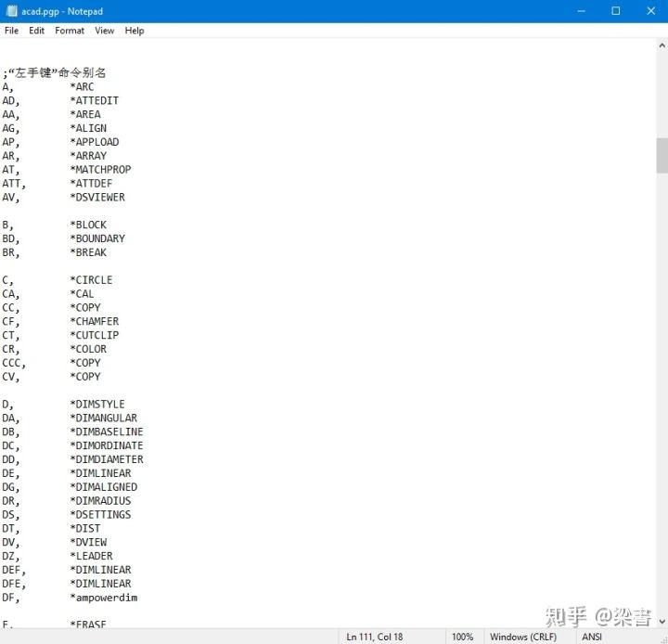Click the *BREAK command text
The width and height of the screenshot is (668, 644).
(x=88, y=252)
